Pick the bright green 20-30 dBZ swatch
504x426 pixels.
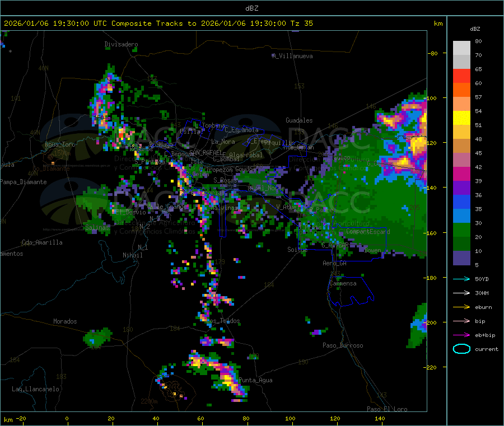(x=461, y=230)
